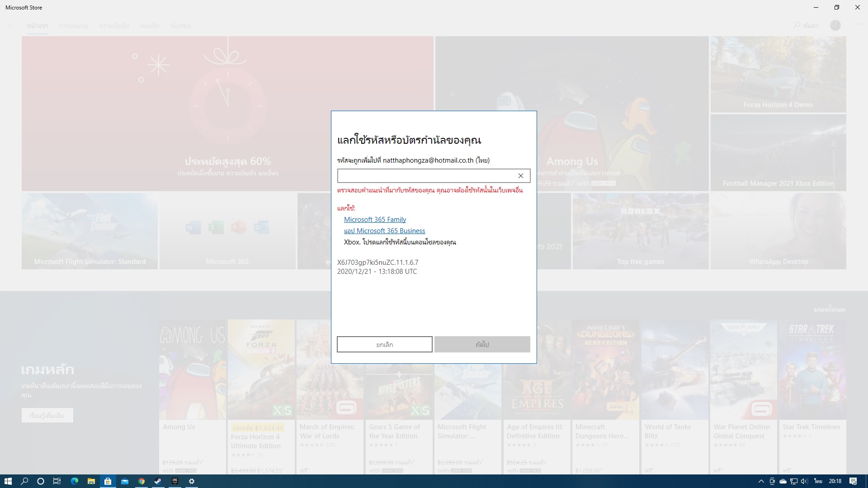Open Cortana from the taskbar

click(41, 481)
